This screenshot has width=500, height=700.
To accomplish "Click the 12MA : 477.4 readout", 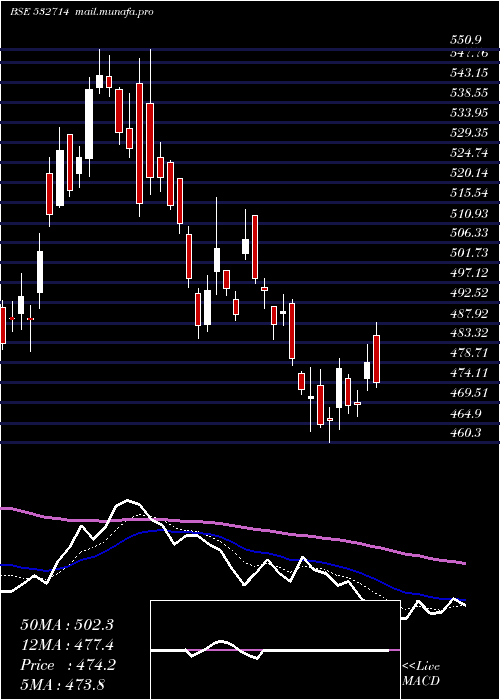I will point(67,645).
